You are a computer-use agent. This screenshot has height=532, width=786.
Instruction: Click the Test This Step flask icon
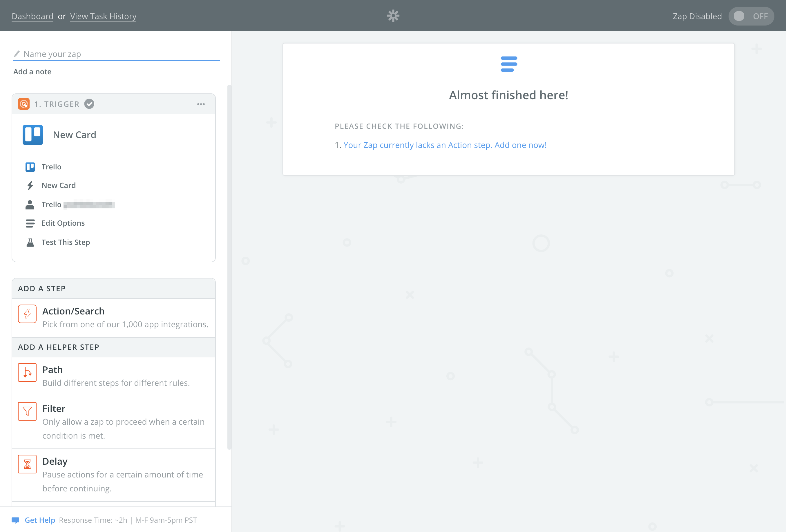click(x=30, y=242)
